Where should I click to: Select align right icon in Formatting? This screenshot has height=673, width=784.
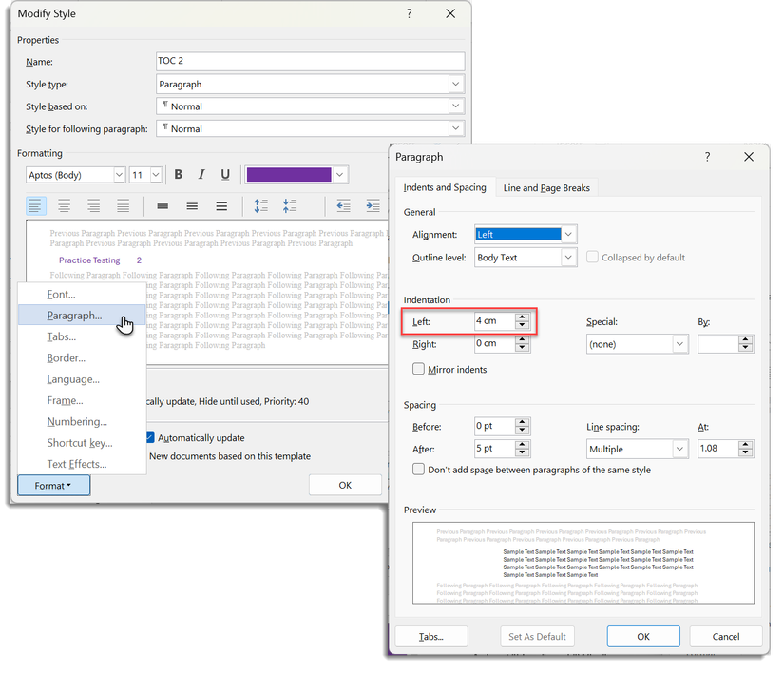click(93, 205)
